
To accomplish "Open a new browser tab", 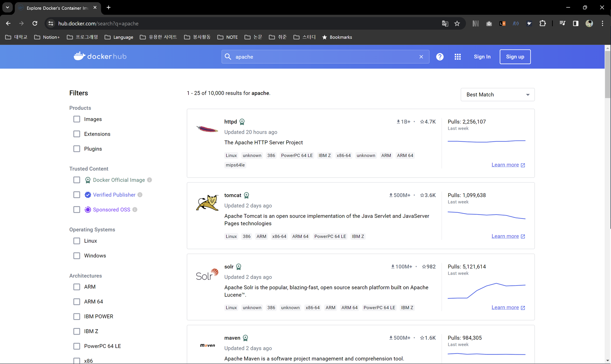I will (108, 8).
